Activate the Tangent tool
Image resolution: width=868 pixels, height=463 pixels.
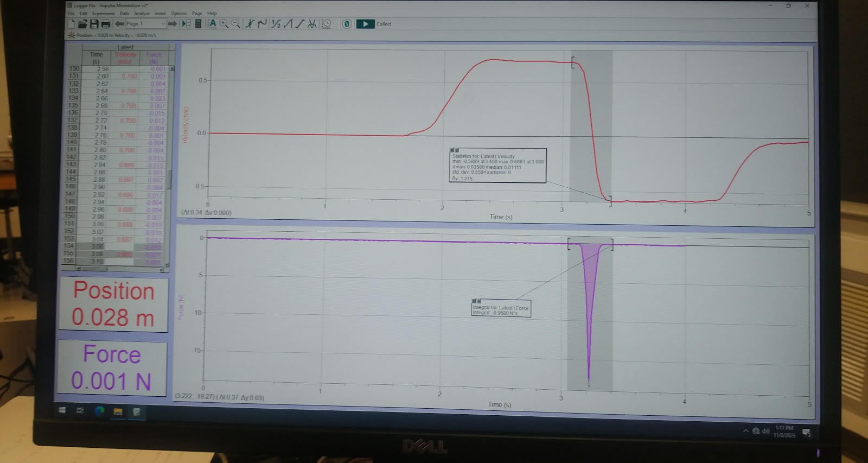(262, 24)
